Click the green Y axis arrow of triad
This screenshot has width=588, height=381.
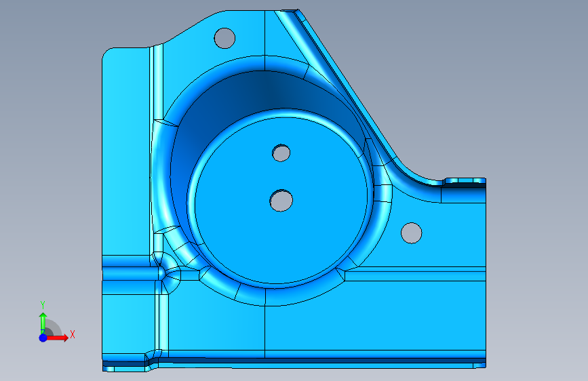coord(43,323)
